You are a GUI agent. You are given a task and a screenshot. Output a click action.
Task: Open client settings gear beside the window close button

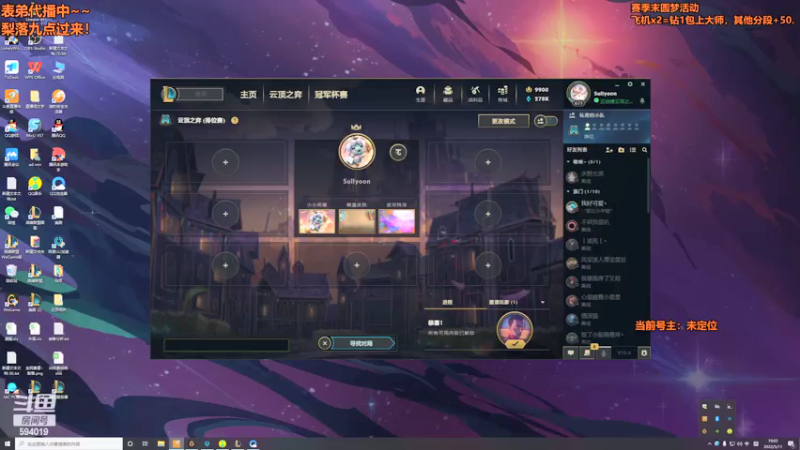[x=630, y=84]
